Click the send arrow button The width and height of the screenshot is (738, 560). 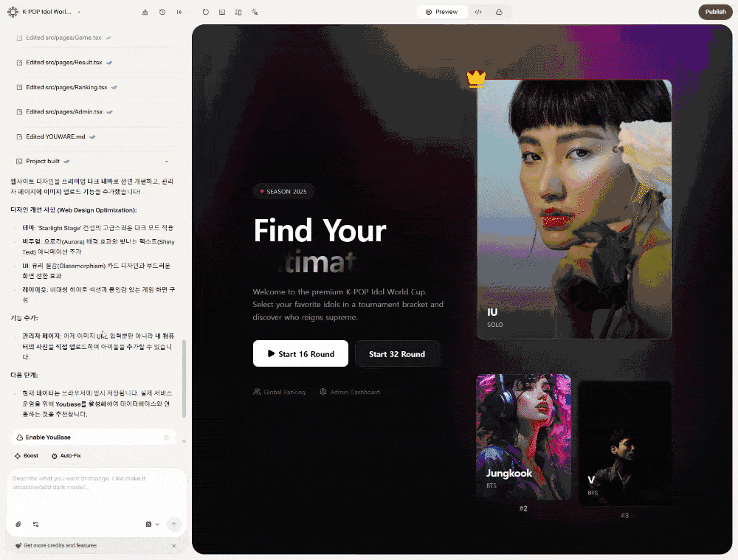click(x=174, y=524)
